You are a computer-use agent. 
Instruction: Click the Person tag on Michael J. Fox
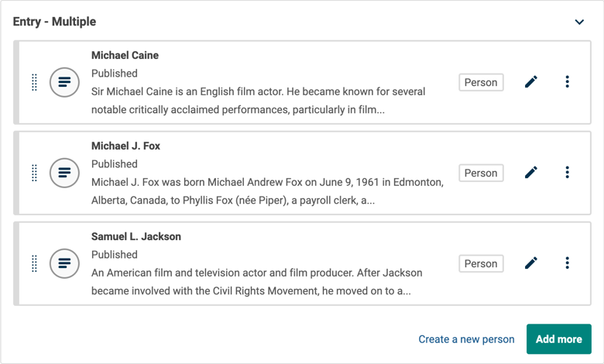coord(481,173)
